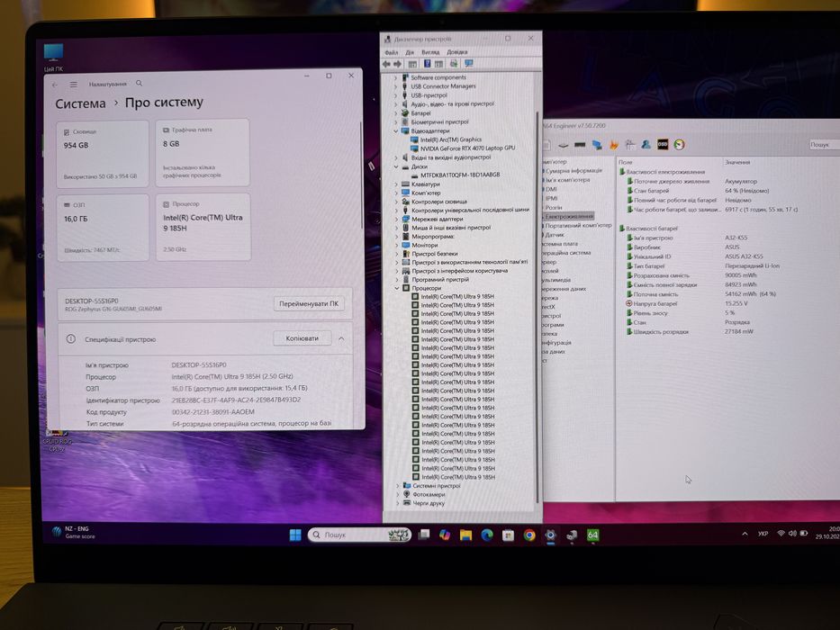
Task: Open the Вигляд menu in Device Manager
Action: 430,52
